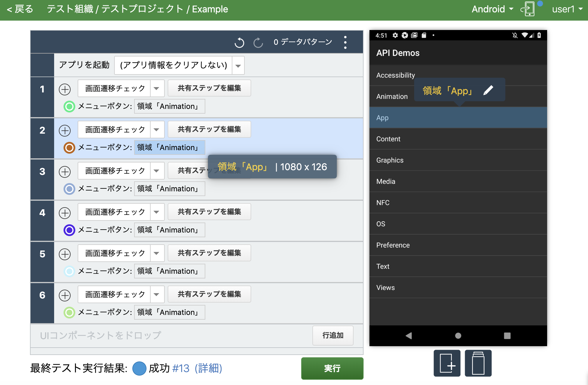Click the undo arrow in the toolbar
The height and width of the screenshot is (385, 588).
click(x=239, y=43)
